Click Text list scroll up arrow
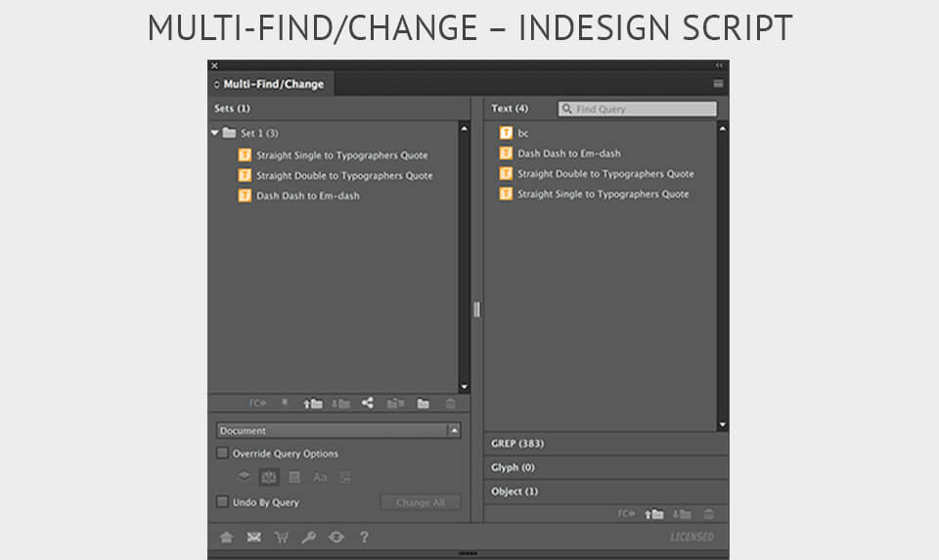939x560 pixels. point(723,128)
